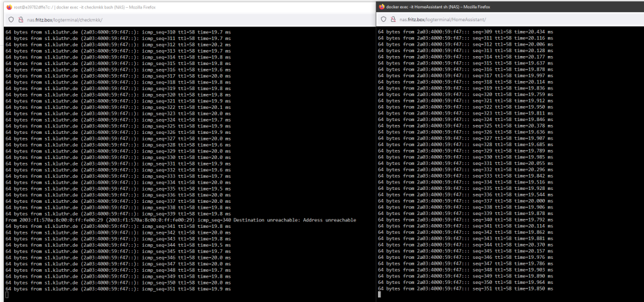Screen dimensions: 644x302
Task: Focus the nas.fritz.box/logterminal/checkmkk/ address field
Action: 65,20
